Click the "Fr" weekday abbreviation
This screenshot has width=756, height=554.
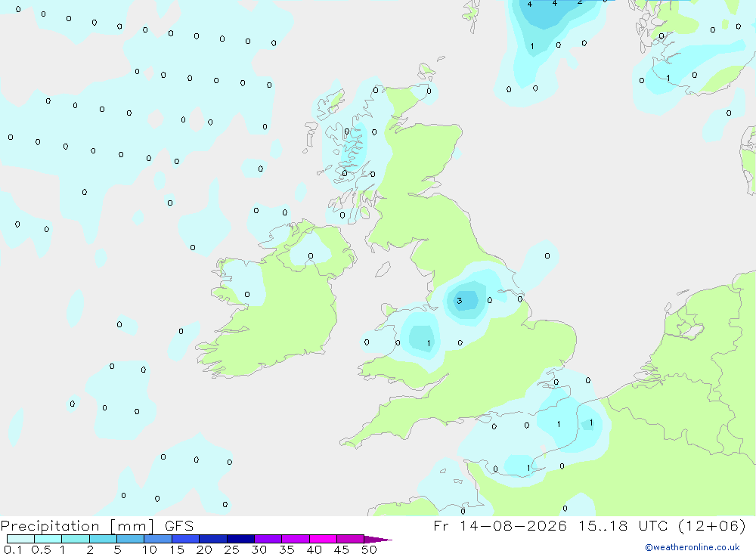441,525
